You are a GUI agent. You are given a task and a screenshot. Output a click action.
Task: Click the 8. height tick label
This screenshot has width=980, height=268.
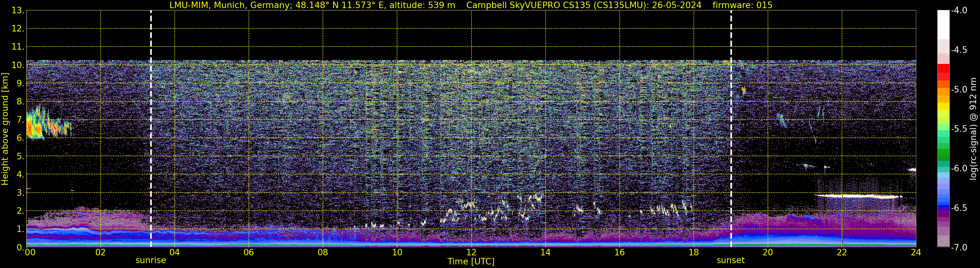click(20, 102)
